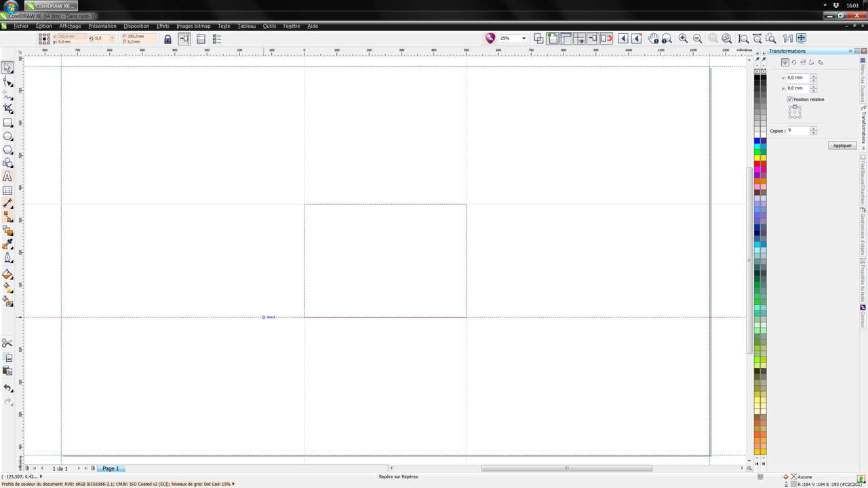868x488 pixels.
Task: Open the Effets menu
Action: [x=163, y=26]
